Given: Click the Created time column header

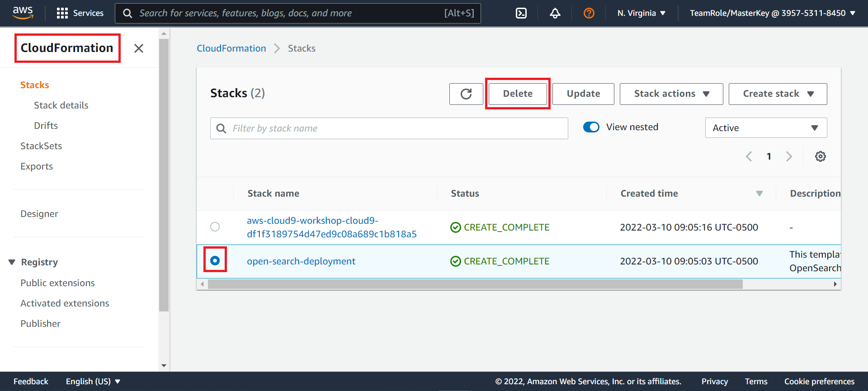Looking at the screenshot, I should pyautogui.click(x=649, y=193).
